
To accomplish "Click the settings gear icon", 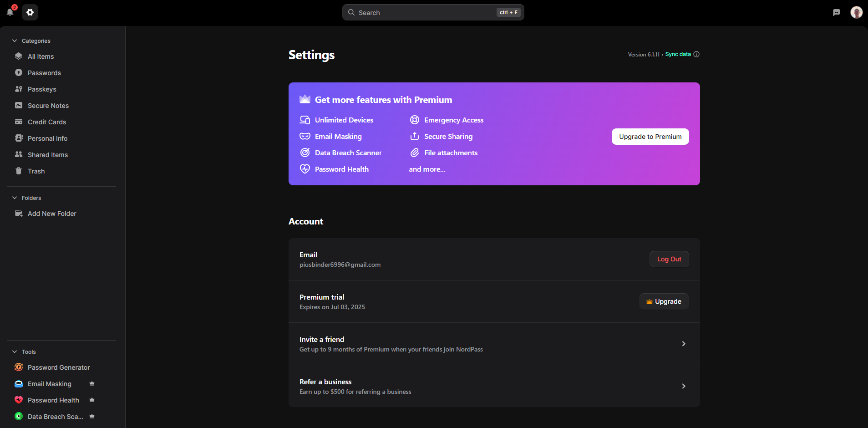I will (x=30, y=12).
